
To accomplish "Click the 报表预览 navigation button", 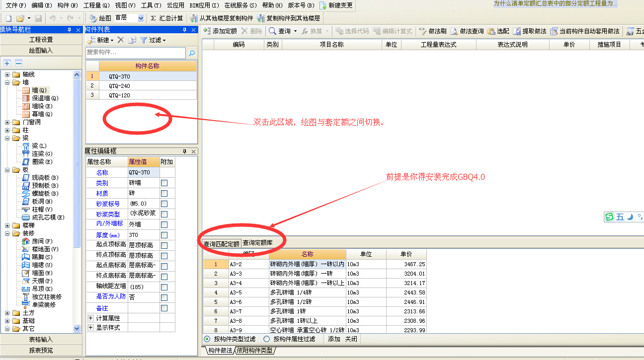I will tap(41, 351).
